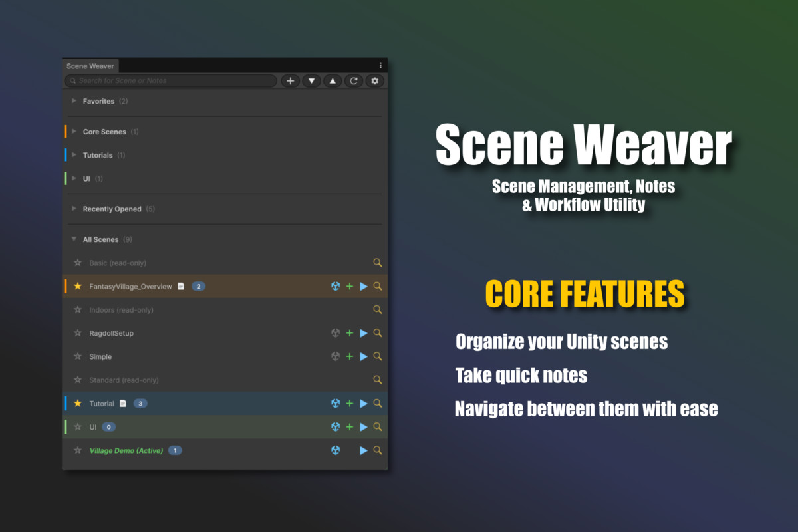Toggle favorite star for UI scene
This screenshot has height=532, width=798.
(78, 427)
